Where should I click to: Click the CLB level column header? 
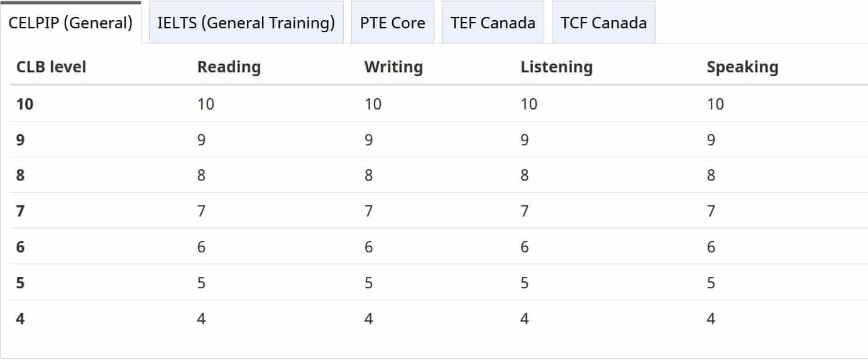tap(52, 67)
